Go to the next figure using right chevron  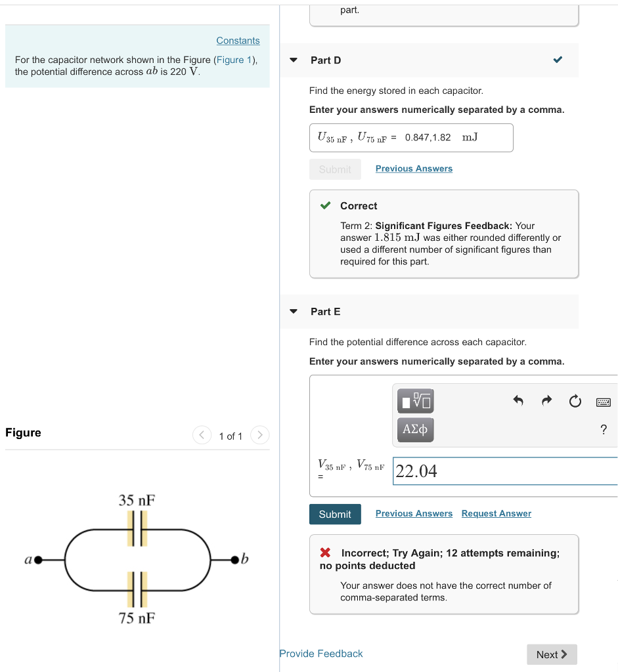click(x=259, y=434)
